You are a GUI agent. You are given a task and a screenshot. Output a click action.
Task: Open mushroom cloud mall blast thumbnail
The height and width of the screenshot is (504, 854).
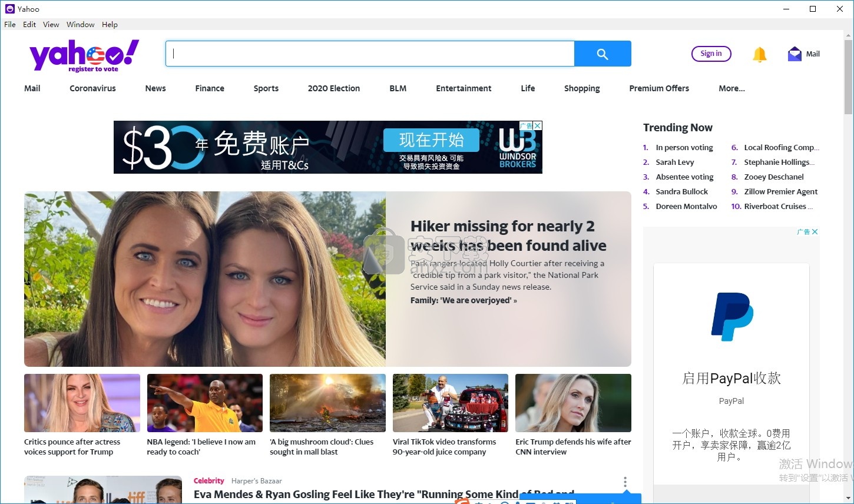point(327,403)
